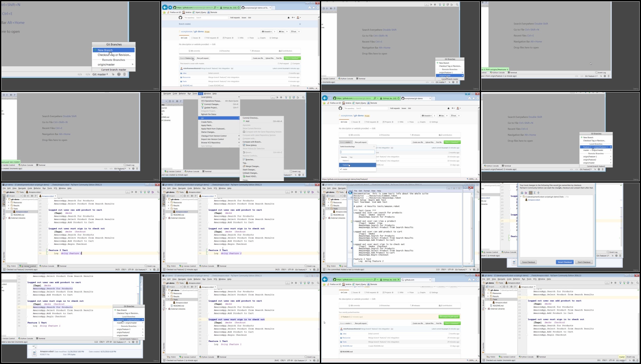Click user avatar on 'Branch created' GitHub header
The image size is (641, 364).
pyautogui.click(x=298, y=18)
